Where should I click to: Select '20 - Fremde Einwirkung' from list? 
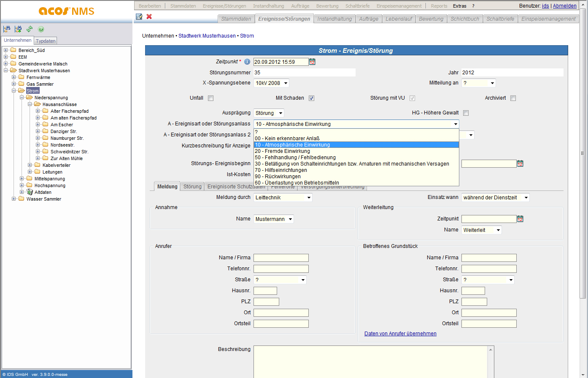pyautogui.click(x=282, y=151)
